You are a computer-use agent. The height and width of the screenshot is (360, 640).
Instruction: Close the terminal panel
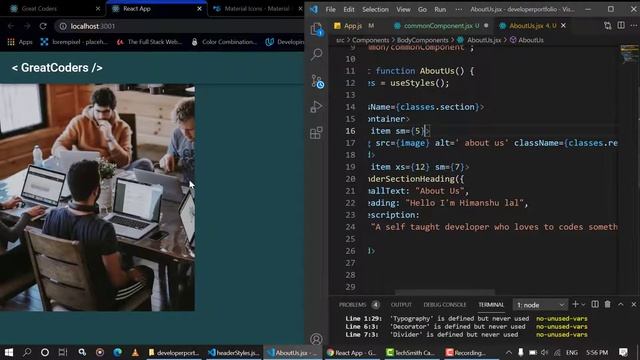coord(634,304)
